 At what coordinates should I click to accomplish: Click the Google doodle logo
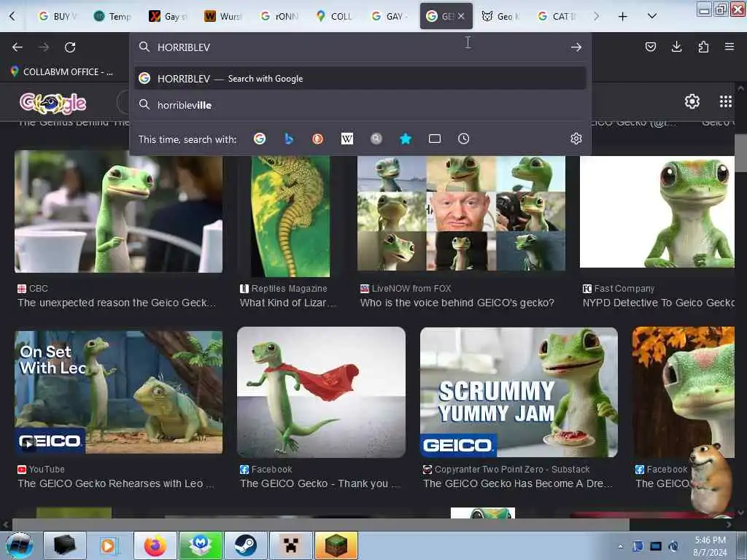tap(53, 103)
